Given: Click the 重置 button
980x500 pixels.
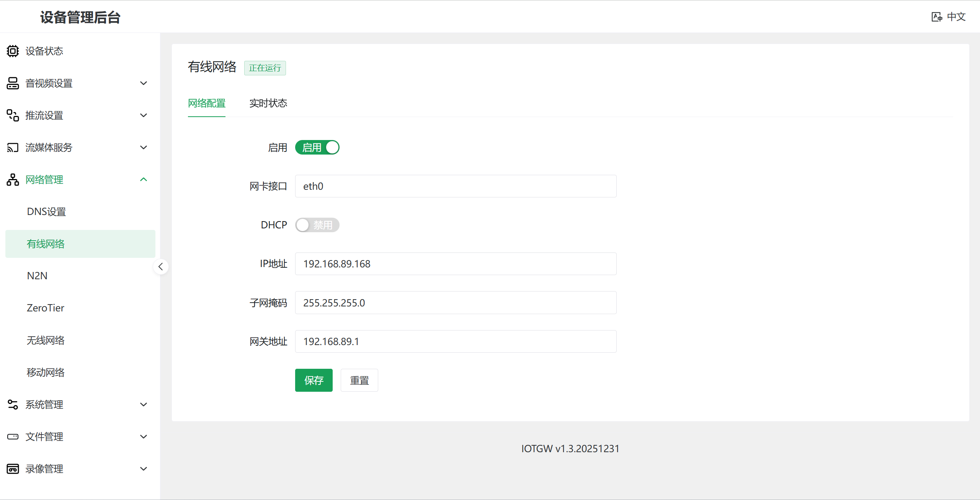Looking at the screenshot, I should [x=359, y=380].
